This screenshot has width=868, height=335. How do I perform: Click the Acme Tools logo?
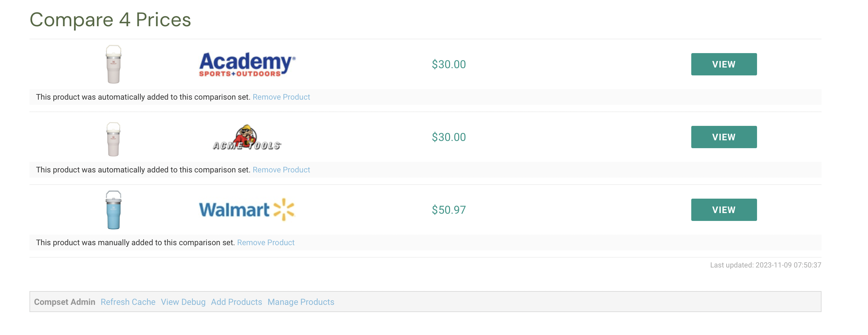click(247, 137)
